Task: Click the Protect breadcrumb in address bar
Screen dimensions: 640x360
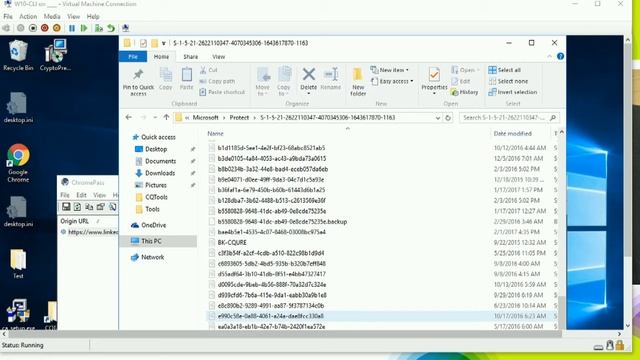Action: (239, 118)
